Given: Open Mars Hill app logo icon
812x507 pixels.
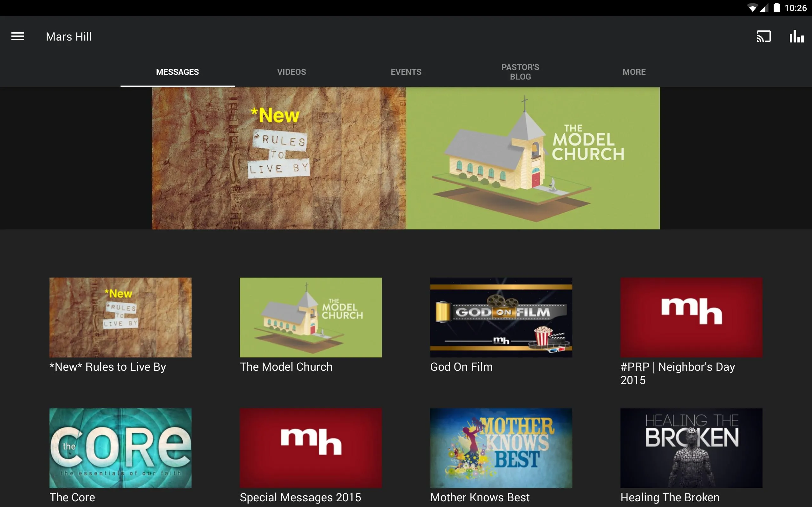Looking at the screenshot, I should point(17,36).
